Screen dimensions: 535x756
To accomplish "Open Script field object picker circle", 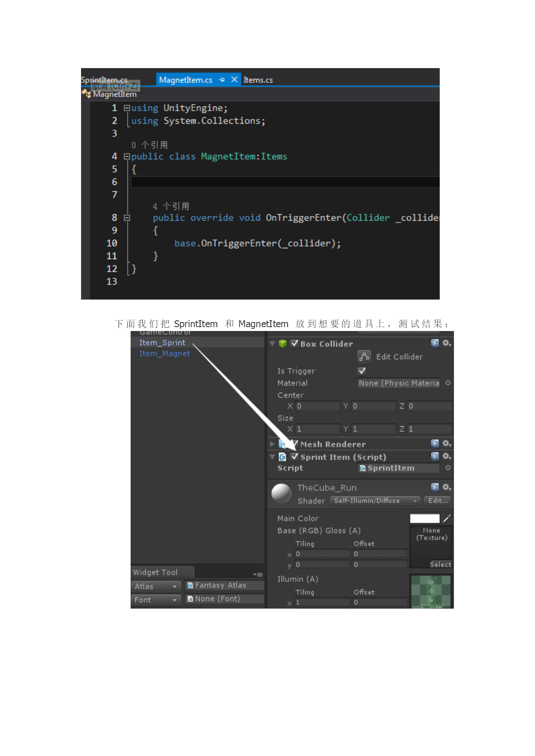I will pos(448,468).
